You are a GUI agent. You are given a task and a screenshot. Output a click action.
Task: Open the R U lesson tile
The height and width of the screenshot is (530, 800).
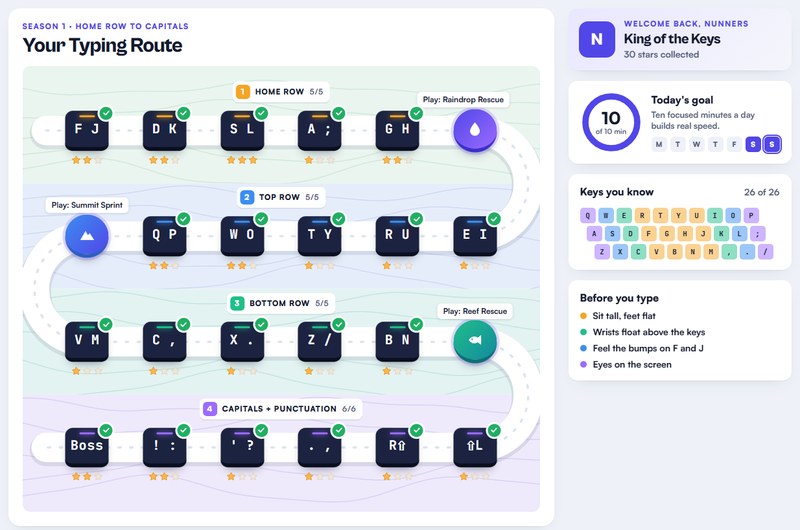397,236
